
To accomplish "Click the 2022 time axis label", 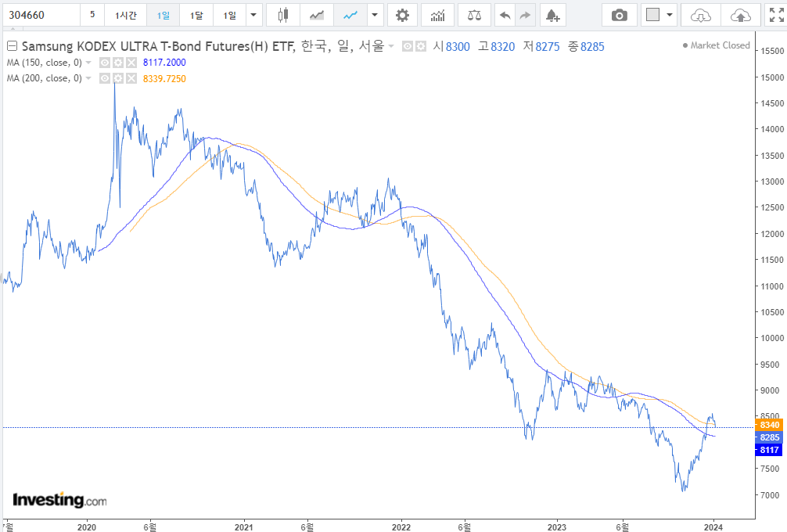I will [401, 527].
